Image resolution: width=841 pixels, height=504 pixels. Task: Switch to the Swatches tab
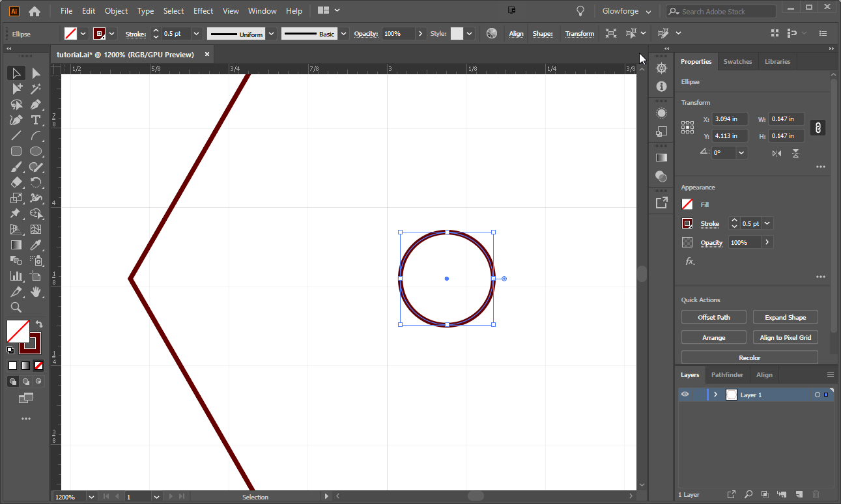click(737, 62)
